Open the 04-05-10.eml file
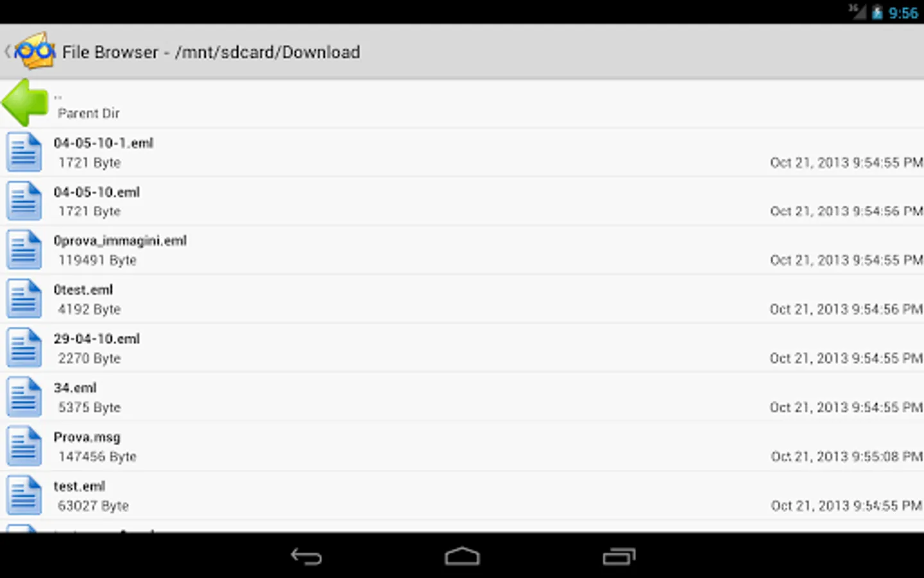Screen dimensions: 924x578 462,202
